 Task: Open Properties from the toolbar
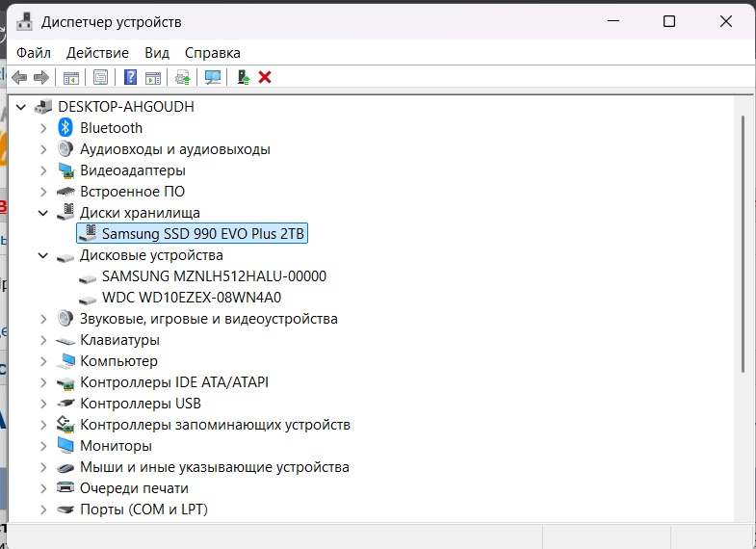pyautogui.click(x=101, y=77)
